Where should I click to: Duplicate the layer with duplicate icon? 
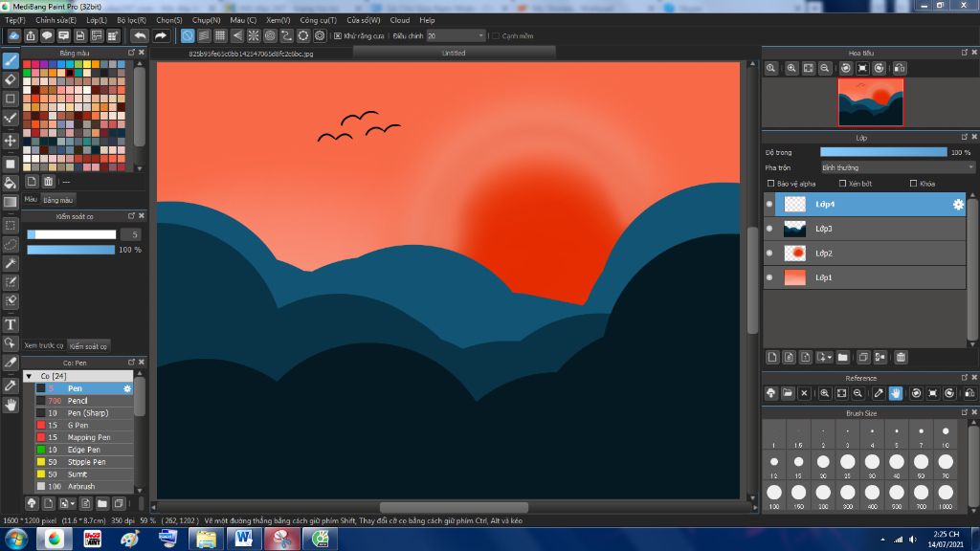pyautogui.click(x=863, y=358)
